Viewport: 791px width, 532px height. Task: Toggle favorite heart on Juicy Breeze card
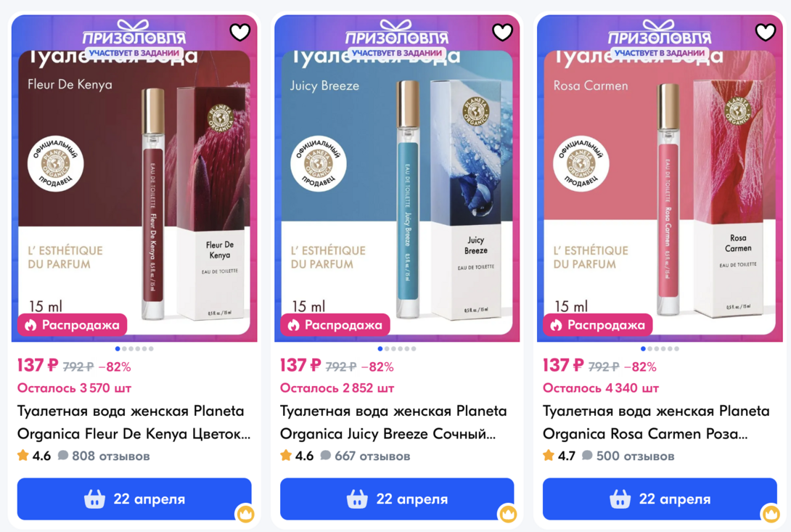pyautogui.click(x=502, y=33)
